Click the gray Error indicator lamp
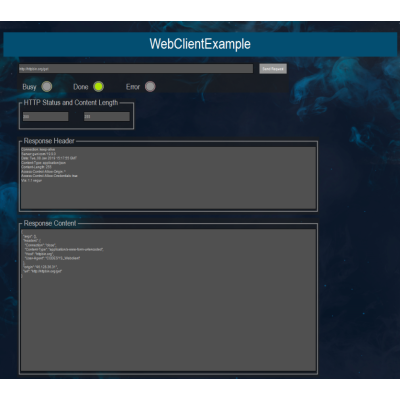 point(150,87)
